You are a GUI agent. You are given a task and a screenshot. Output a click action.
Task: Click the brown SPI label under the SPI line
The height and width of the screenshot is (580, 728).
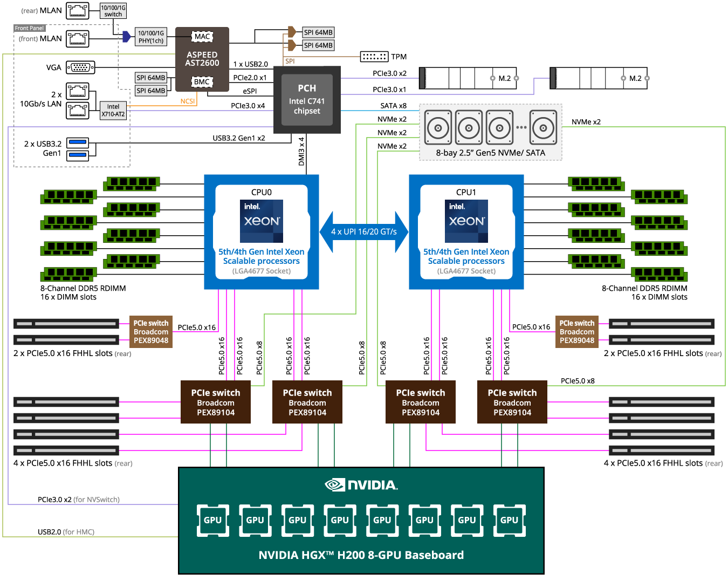290,61
